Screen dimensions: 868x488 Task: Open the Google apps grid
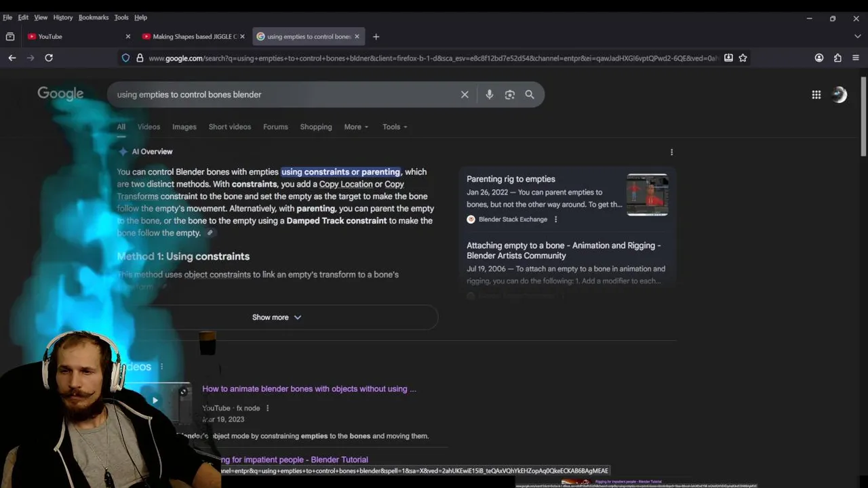(816, 95)
